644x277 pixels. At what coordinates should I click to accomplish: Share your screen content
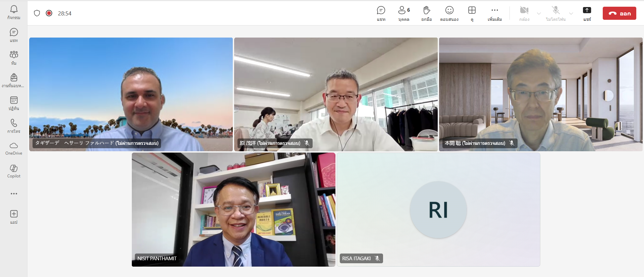coord(587,13)
